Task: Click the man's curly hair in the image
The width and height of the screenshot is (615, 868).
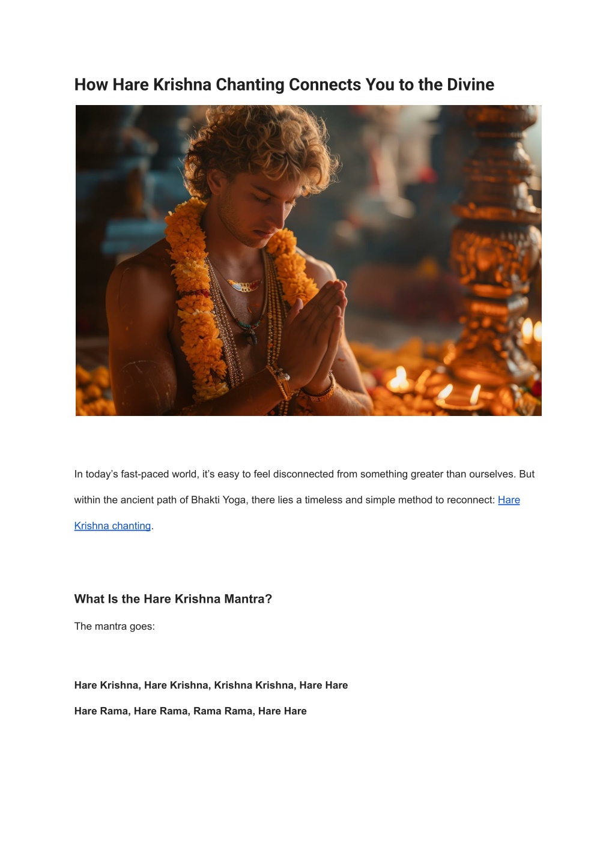Action: pos(258,144)
